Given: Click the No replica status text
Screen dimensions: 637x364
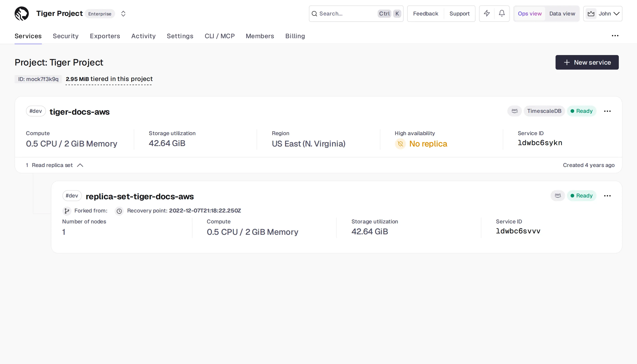Looking at the screenshot, I should tap(428, 144).
